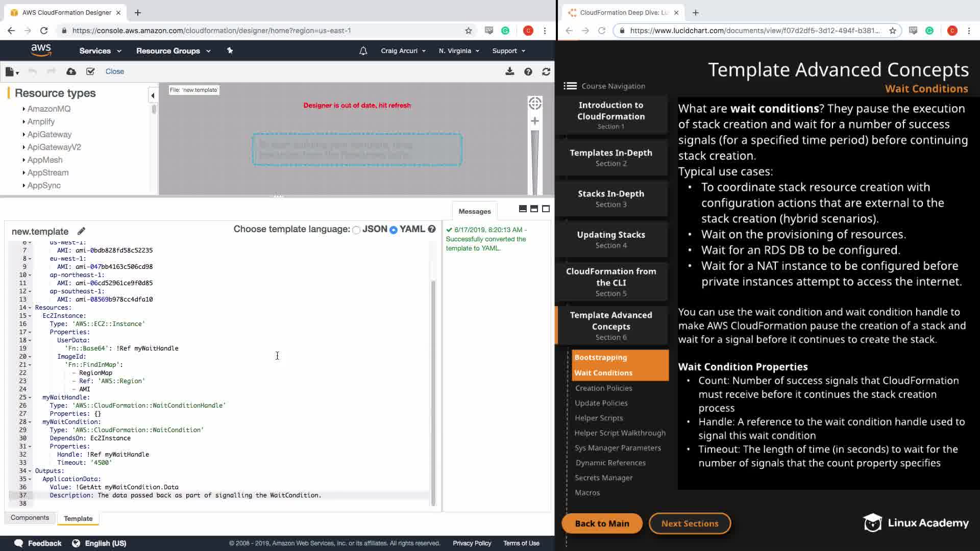
Task: Click the fit to window target icon
Action: [x=534, y=103]
